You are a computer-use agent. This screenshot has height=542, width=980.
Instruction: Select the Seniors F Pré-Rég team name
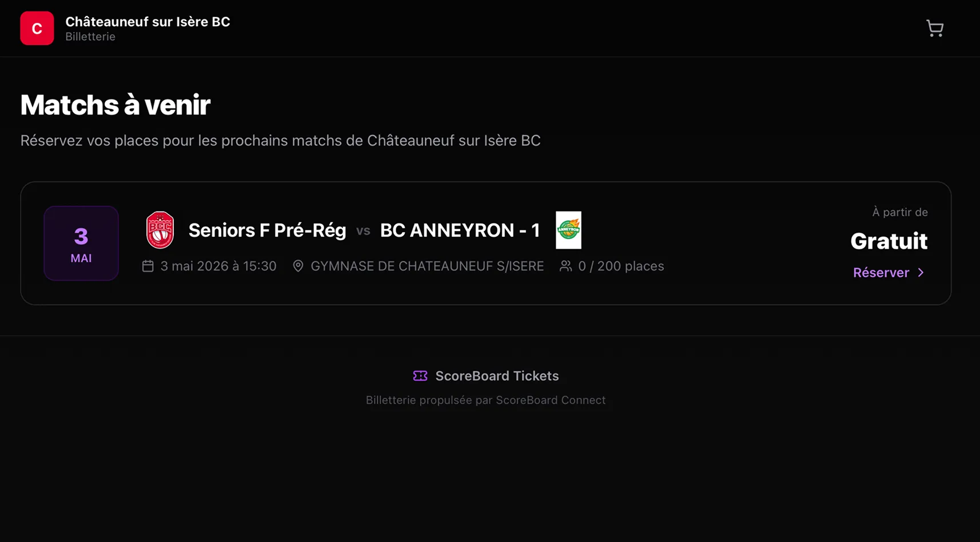point(267,230)
